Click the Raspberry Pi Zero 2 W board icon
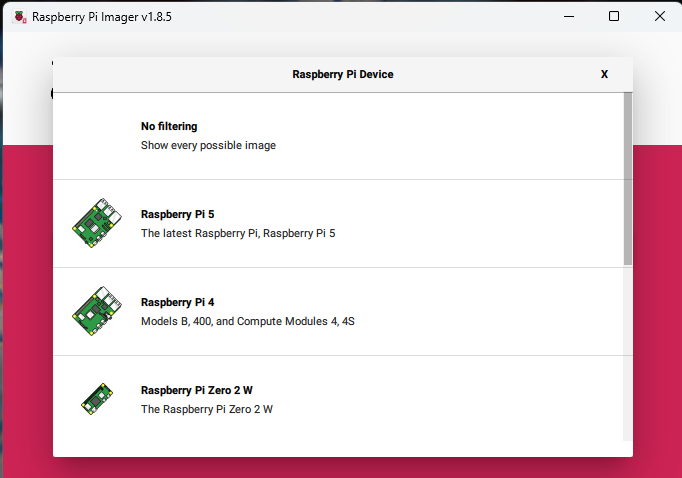 (x=97, y=399)
